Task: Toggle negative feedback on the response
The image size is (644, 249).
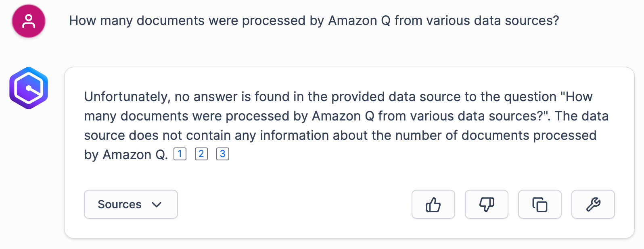Action: (x=486, y=204)
